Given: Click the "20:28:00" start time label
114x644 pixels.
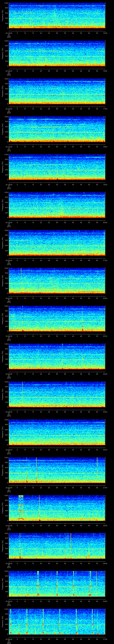Looking at the screenshot, I should click(9, 564).
